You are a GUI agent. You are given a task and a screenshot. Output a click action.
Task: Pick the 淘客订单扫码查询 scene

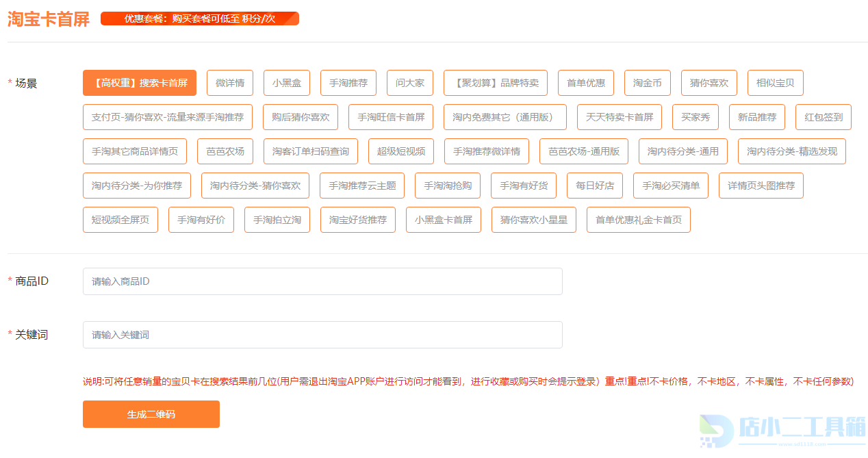tap(311, 151)
